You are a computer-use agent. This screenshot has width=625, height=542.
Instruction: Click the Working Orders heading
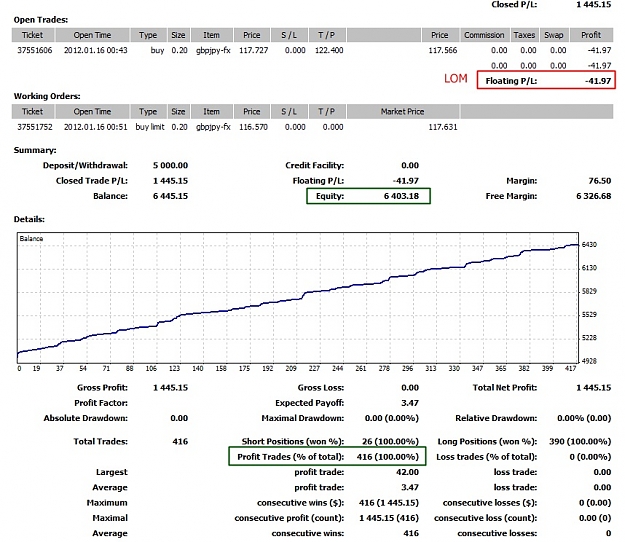click(47, 96)
